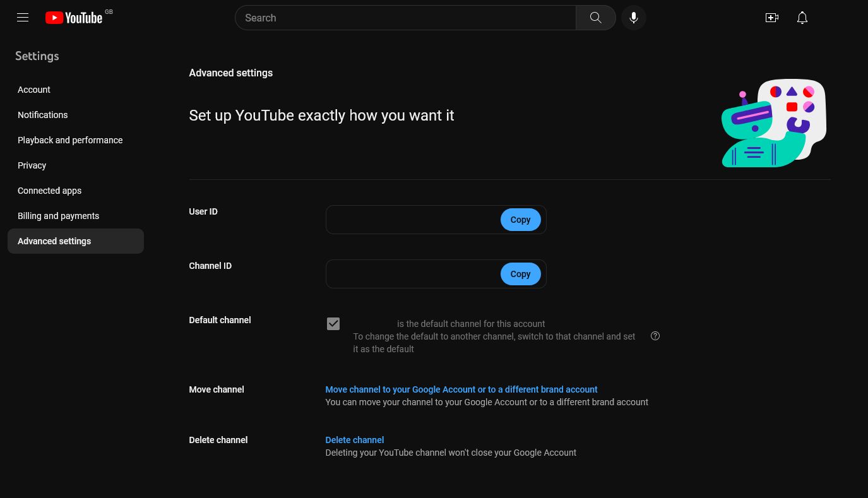Open Billing and payments settings
Viewport: 868px width, 498px height.
(x=58, y=216)
